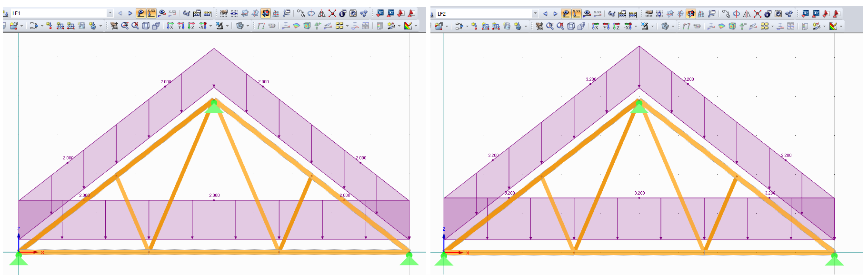Go to next load case in LF2 window

pos(555,13)
